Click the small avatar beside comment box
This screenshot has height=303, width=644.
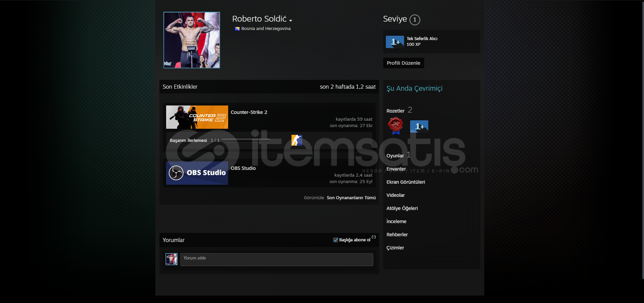click(172, 259)
